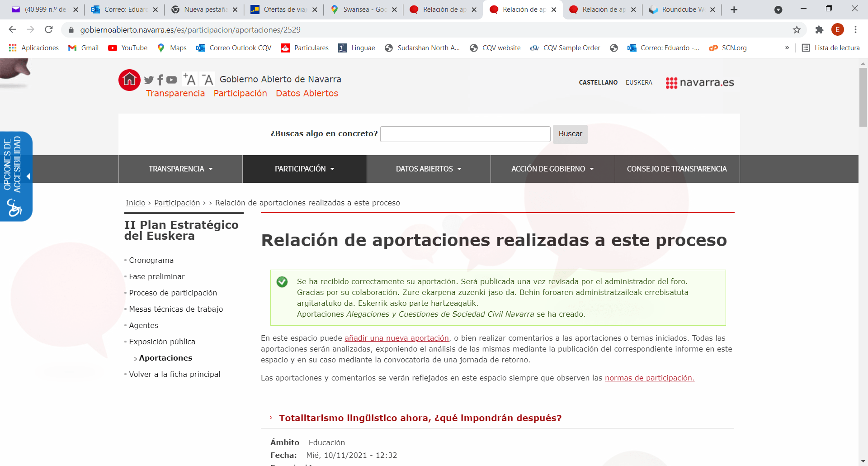This screenshot has height=466, width=868.
Task: Open the añadir una nueva aportación link
Action: (396, 338)
